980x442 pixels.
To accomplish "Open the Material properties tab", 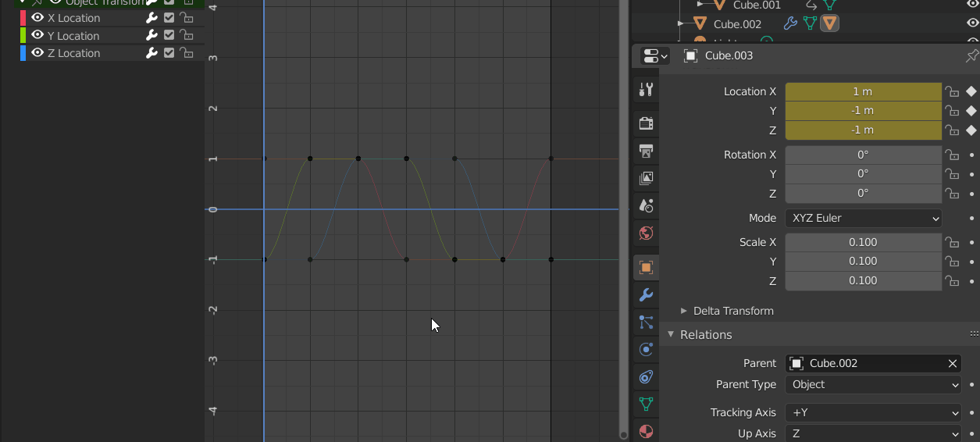I will (646, 431).
